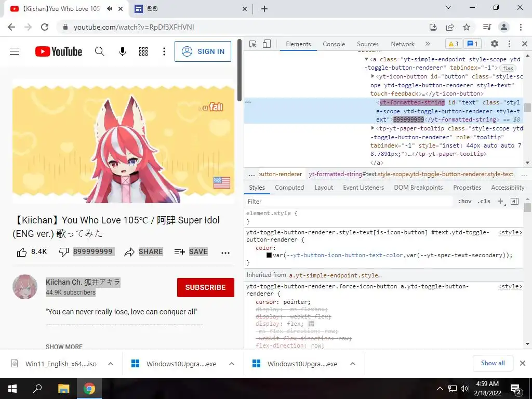The width and height of the screenshot is (532, 399).
Task: Open options chevron for Win11_English_x64 download
Action: point(111,364)
